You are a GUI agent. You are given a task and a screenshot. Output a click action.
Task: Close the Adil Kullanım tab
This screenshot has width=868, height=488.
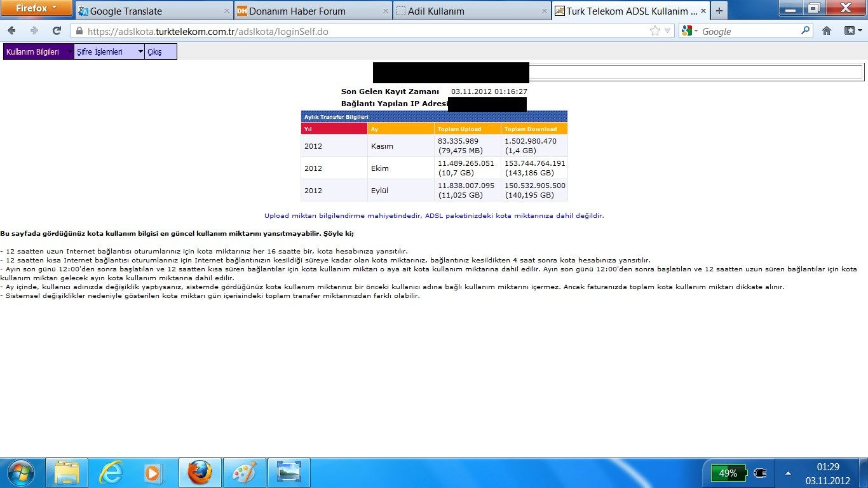(x=545, y=11)
